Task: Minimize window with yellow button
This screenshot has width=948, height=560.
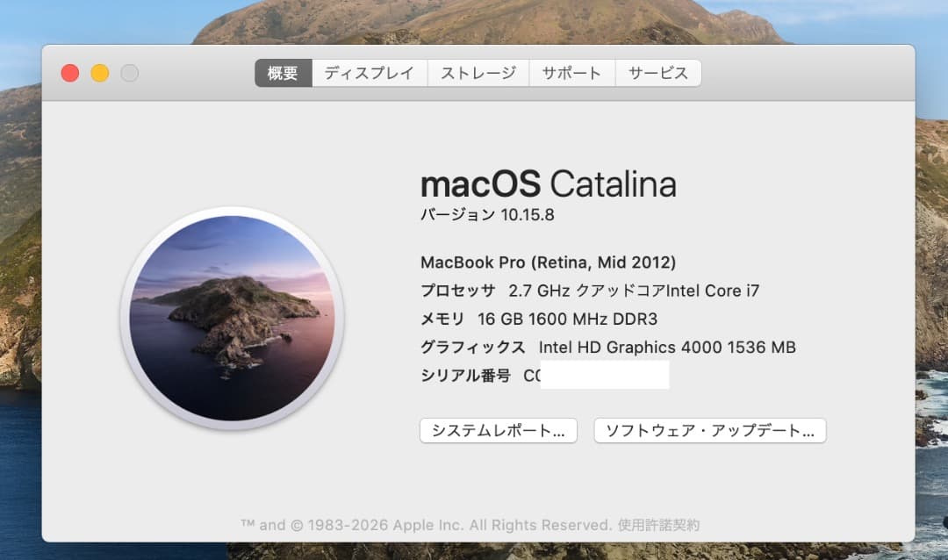Action: [x=100, y=73]
